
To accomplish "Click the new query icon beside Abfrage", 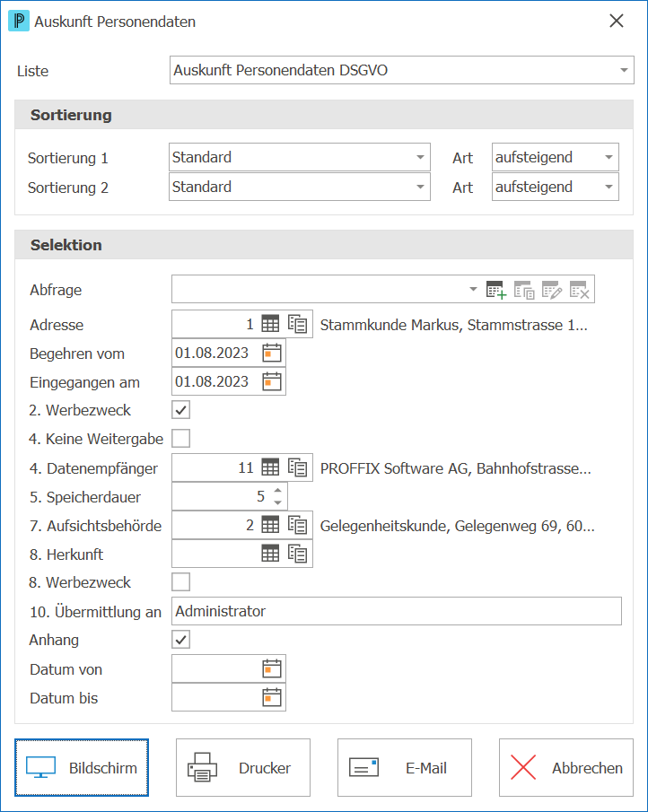I will [x=496, y=290].
